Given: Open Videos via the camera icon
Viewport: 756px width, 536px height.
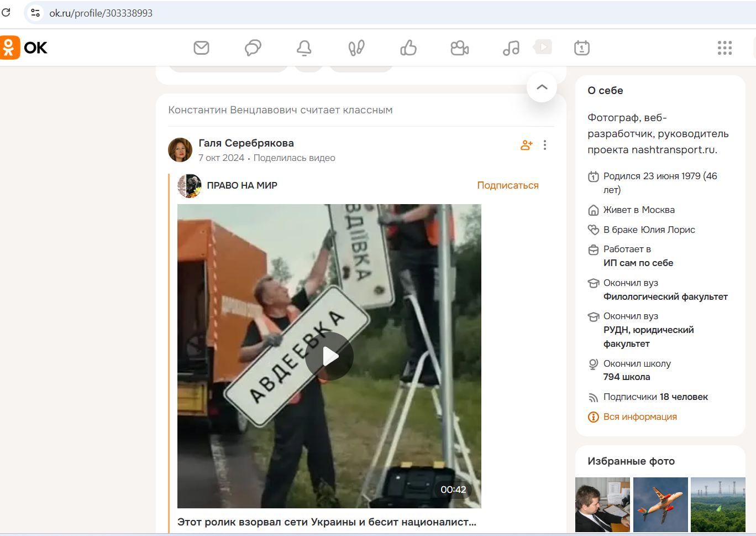Looking at the screenshot, I should [459, 48].
